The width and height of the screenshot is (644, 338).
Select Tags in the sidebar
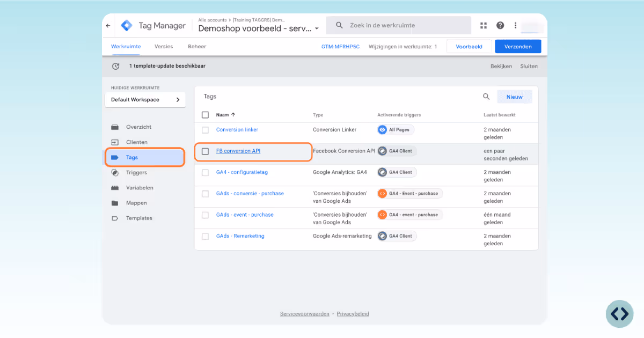[x=145, y=158]
